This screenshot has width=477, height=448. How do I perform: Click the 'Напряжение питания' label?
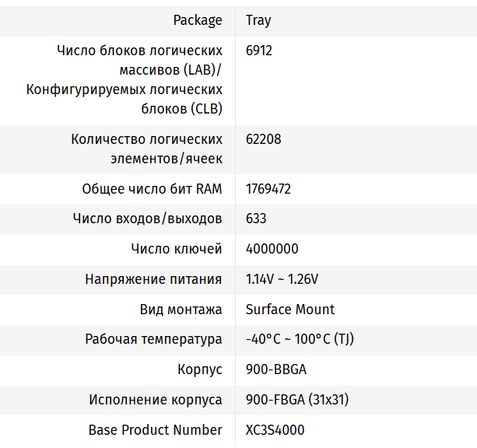[153, 279]
